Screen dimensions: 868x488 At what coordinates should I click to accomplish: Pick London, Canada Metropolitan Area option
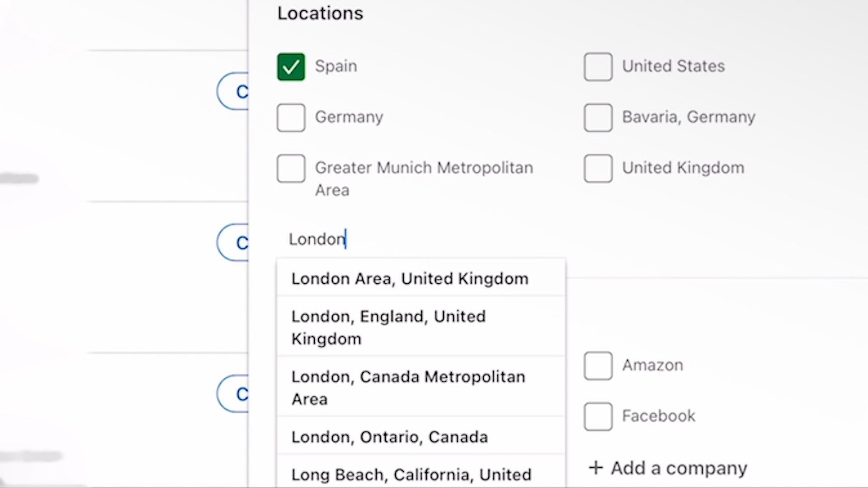(x=408, y=388)
